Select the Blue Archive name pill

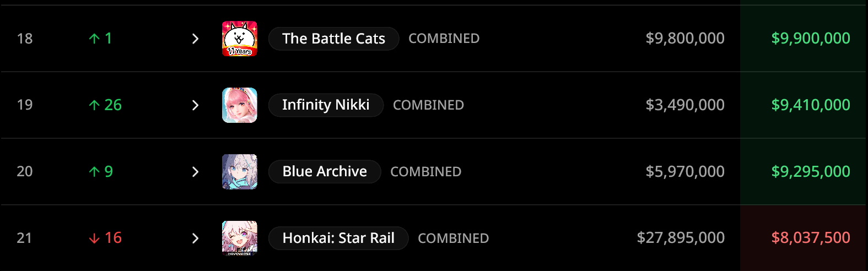pyautogui.click(x=325, y=172)
